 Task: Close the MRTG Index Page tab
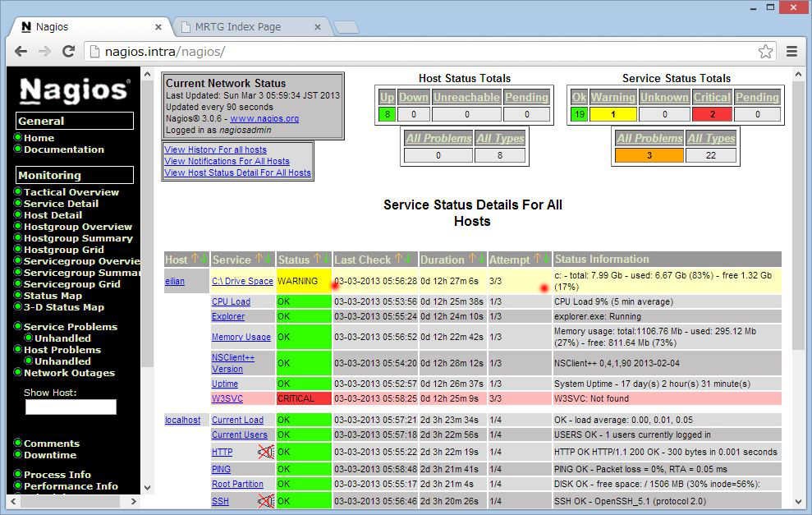pyautogui.click(x=318, y=27)
